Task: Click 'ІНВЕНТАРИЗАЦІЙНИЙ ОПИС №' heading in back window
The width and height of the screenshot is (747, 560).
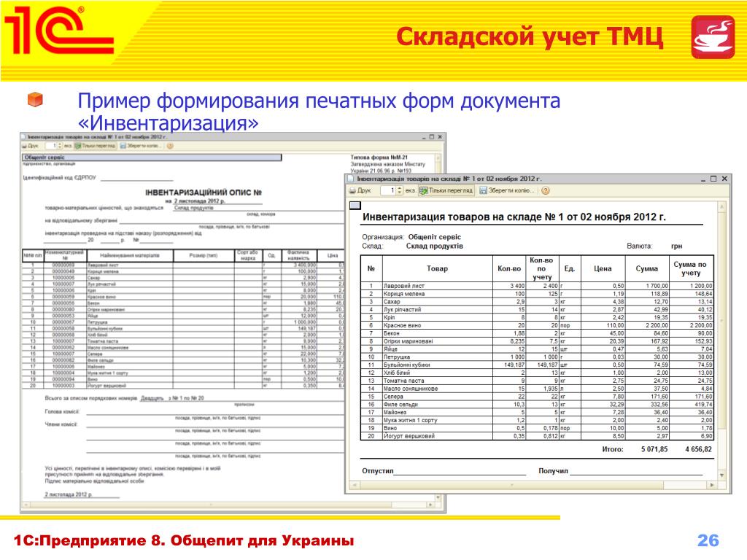Action: click(x=204, y=192)
